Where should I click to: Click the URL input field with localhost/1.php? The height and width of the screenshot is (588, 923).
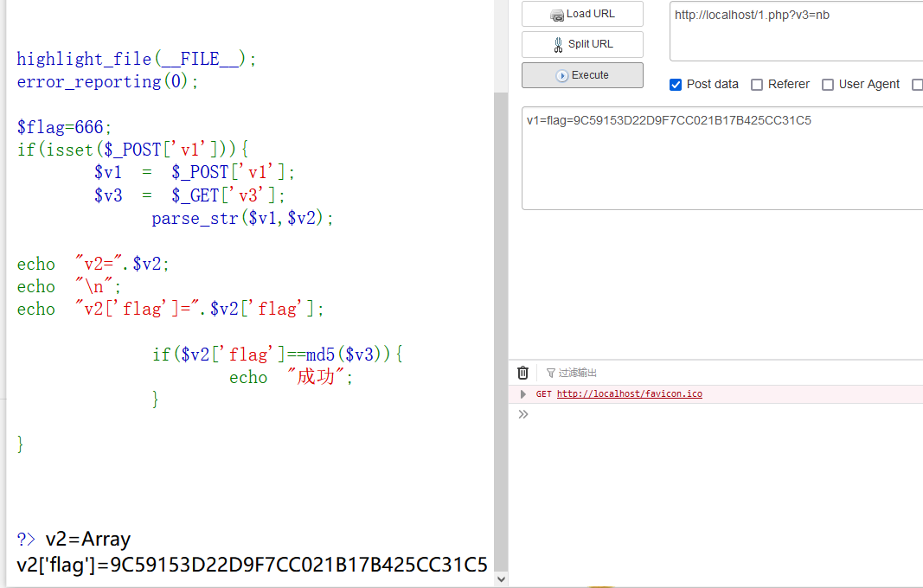pos(796,31)
